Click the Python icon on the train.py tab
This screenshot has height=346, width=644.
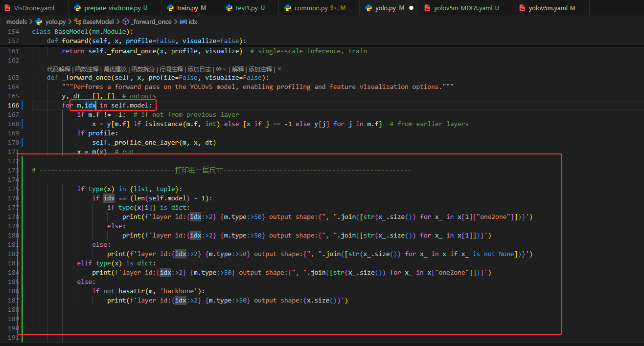click(x=171, y=8)
